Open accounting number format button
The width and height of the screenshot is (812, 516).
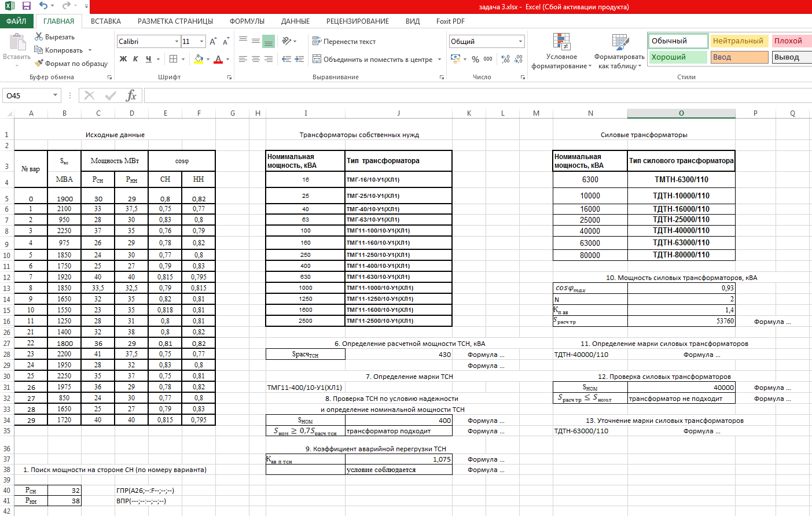click(455, 59)
